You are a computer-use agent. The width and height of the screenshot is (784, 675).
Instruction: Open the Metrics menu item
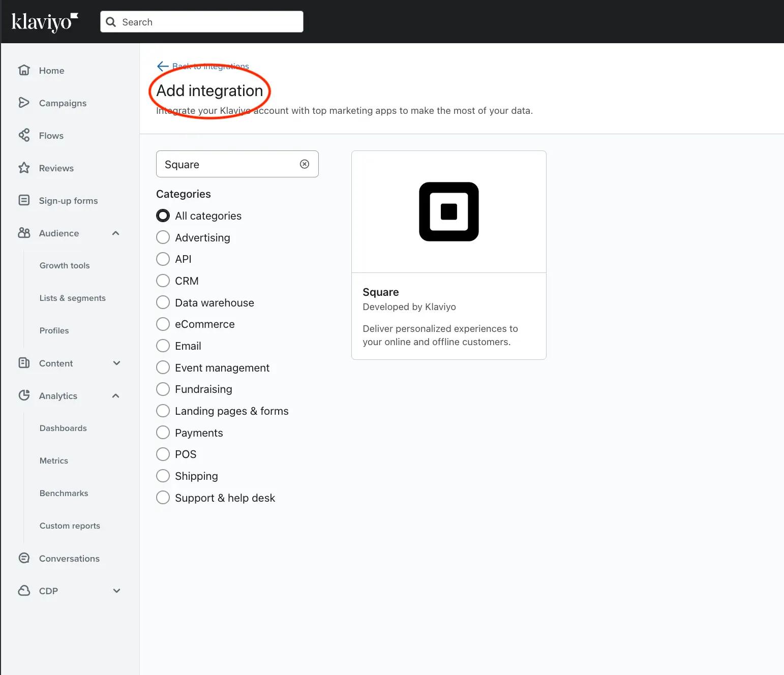[53, 461]
